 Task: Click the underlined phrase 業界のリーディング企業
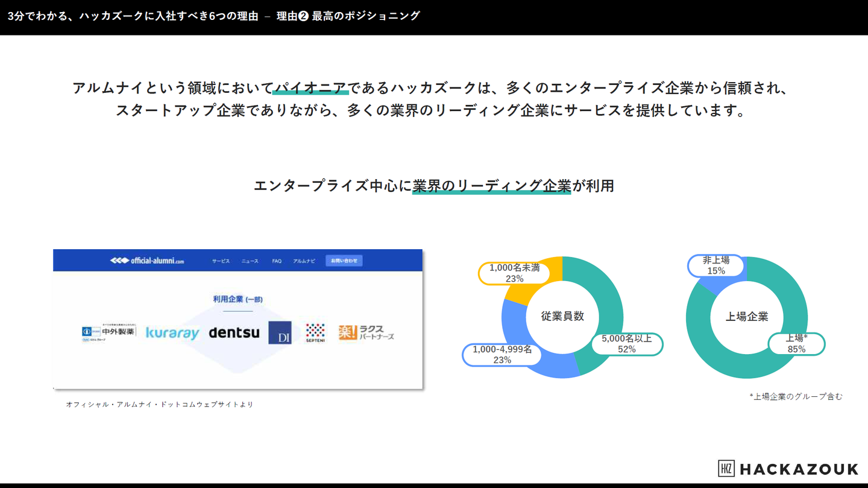point(491,186)
